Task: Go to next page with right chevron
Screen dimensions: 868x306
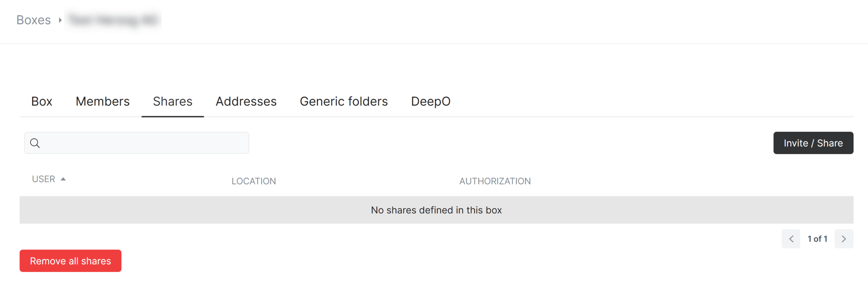Action: [x=844, y=239]
